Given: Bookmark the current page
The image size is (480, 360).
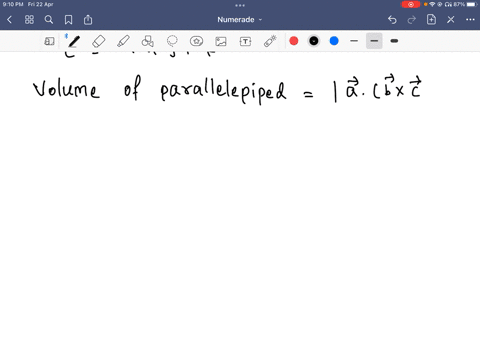Looking at the screenshot, I should tap(68, 20).
